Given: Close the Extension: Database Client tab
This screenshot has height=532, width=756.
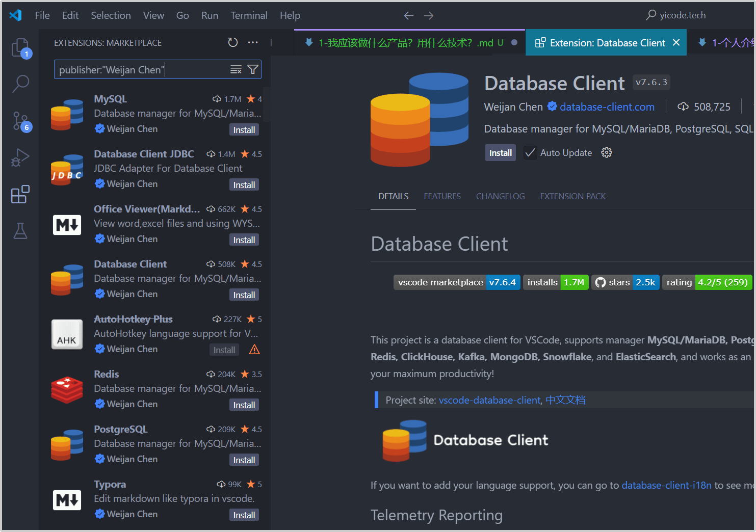Looking at the screenshot, I should (676, 43).
